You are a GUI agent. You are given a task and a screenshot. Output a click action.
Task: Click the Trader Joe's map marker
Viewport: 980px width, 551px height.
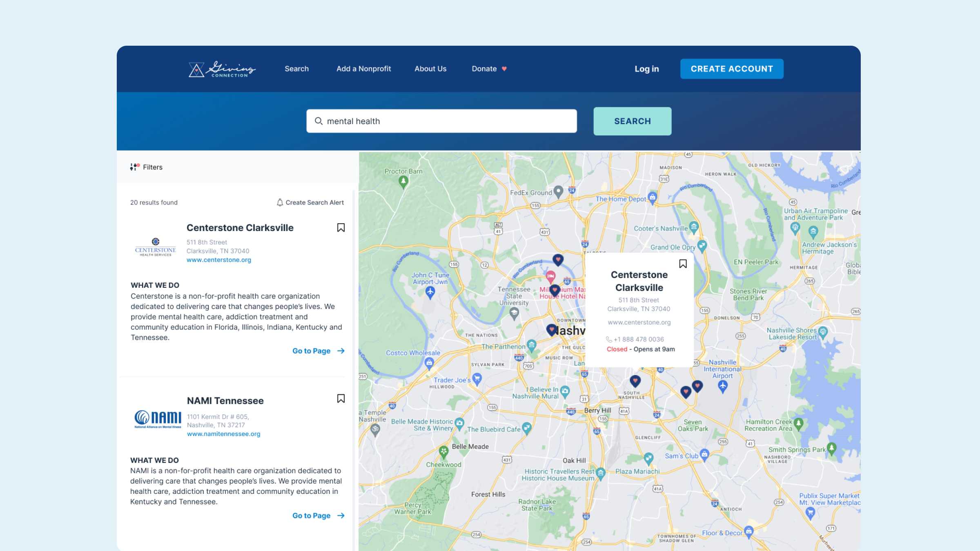[477, 379]
